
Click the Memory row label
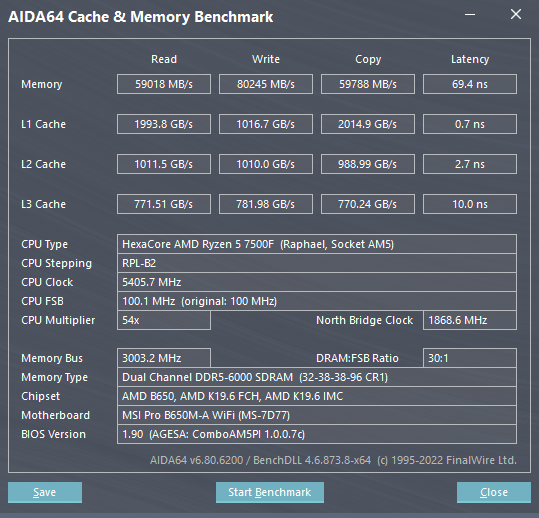coord(42,84)
